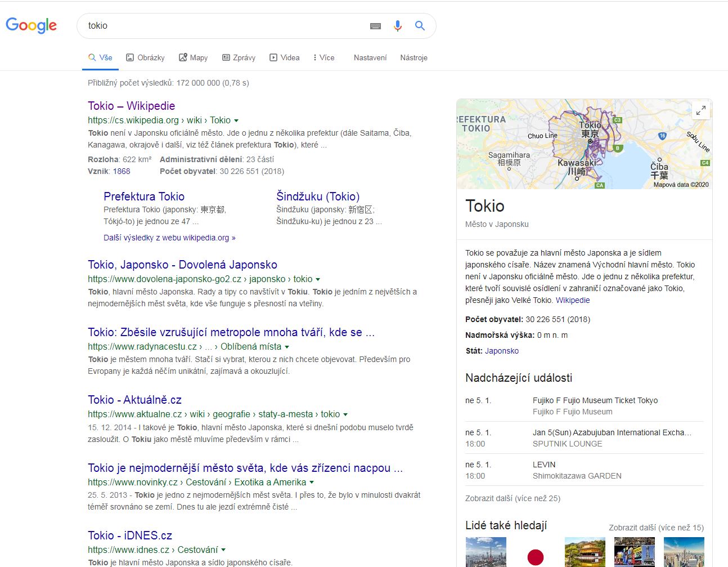Click the Wikipedie link in knowledge panel
Screen dimensions: 728x567
tap(573, 300)
